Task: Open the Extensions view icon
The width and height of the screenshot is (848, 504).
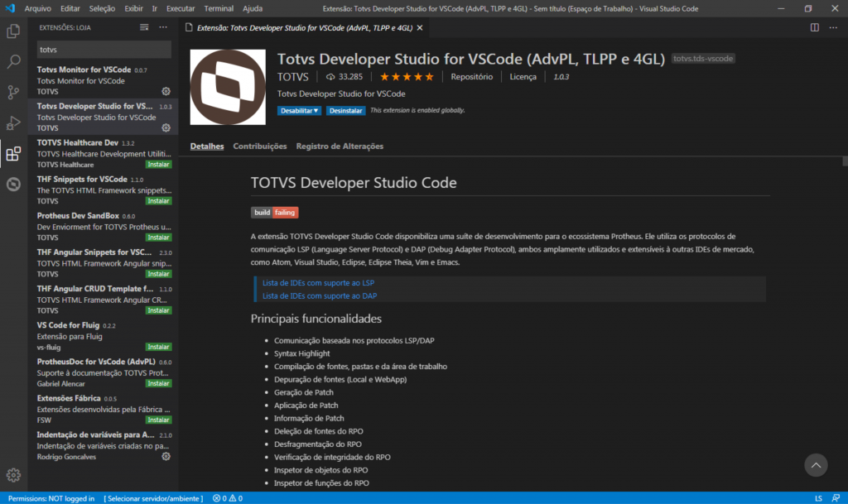Action: coord(13,154)
